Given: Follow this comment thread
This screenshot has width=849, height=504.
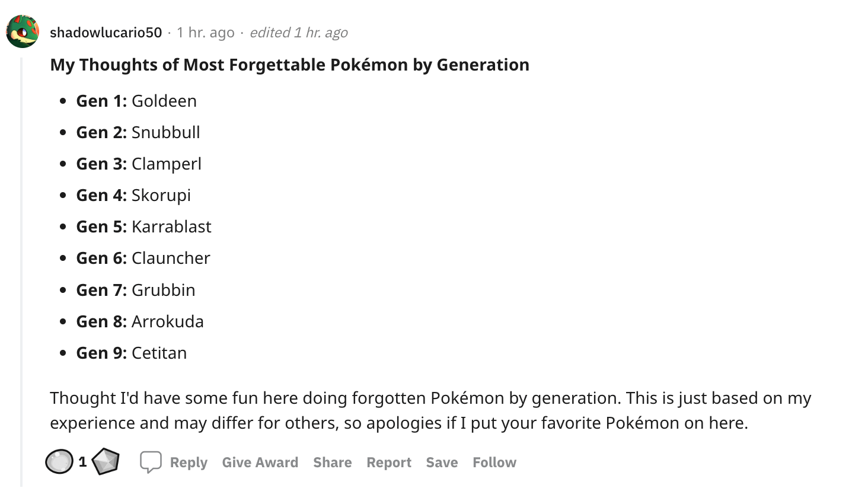Looking at the screenshot, I should tap(494, 462).
